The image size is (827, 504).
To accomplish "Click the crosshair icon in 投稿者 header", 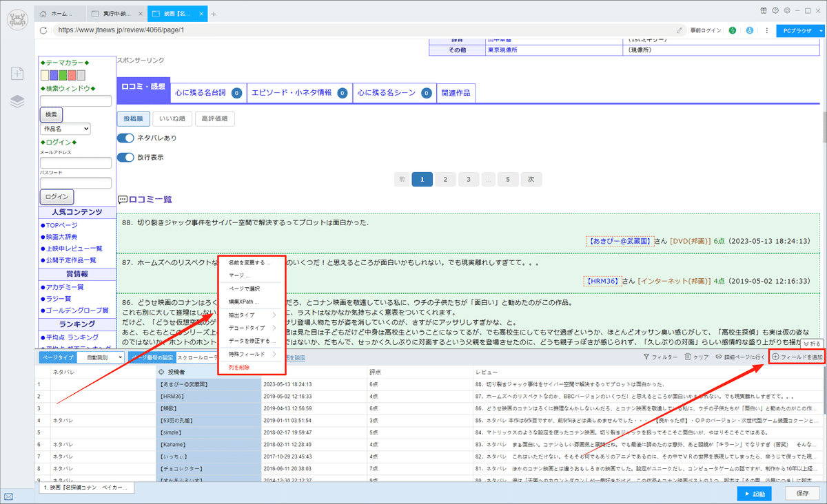I will coord(161,372).
